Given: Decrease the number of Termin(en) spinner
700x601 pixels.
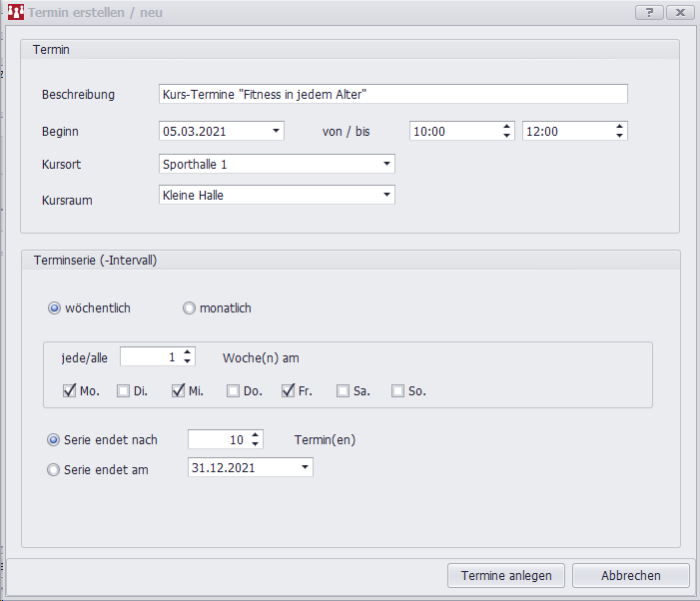Looking at the screenshot, I should [256, 444].
